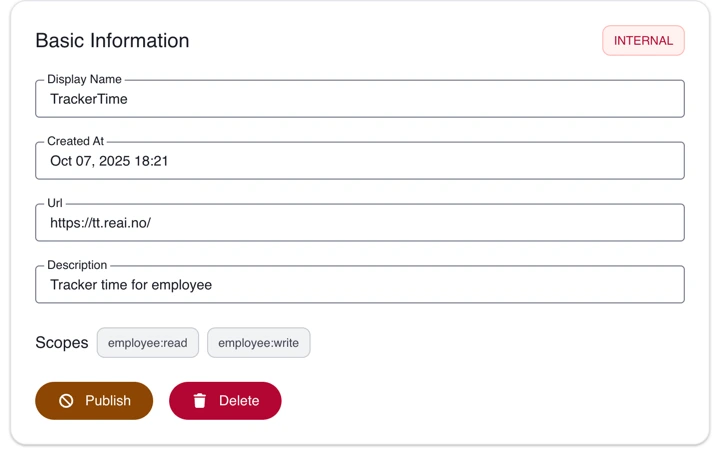Click the Scopes label
This screenshot has width=722, height=452.
click(x=62, y=343)
